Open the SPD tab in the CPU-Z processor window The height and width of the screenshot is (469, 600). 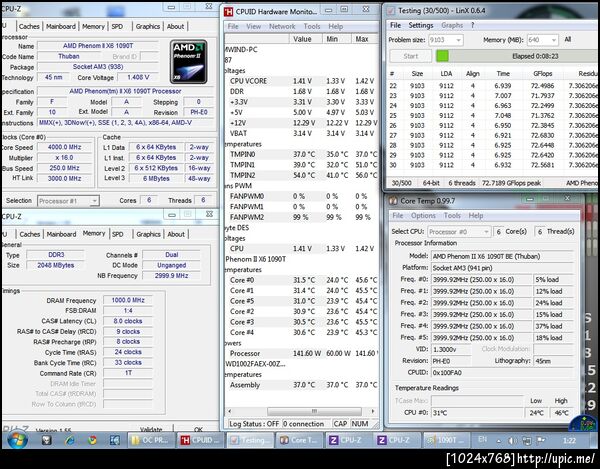(x=117, y=26)
